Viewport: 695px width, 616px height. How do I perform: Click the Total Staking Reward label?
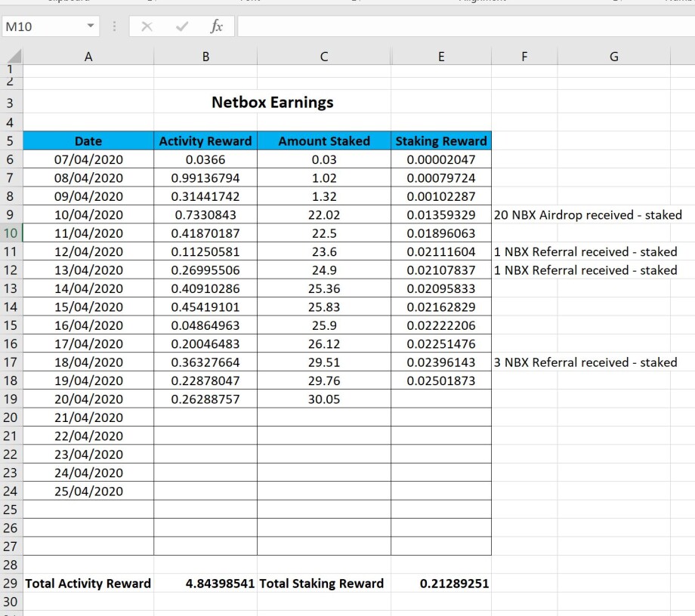click(321, 584)
